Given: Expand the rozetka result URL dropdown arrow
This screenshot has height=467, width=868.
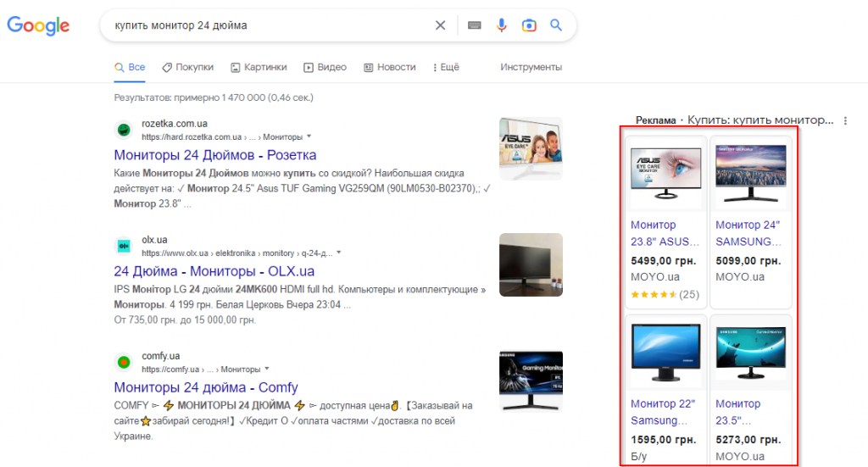Looking at the screenshot, I should tap(309, 136).
